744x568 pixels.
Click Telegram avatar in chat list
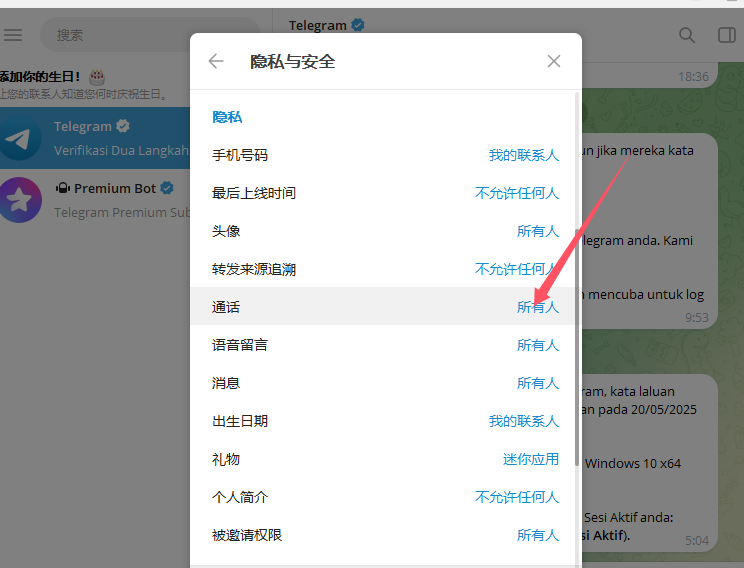pyautogui.click(x=20, y=138)
